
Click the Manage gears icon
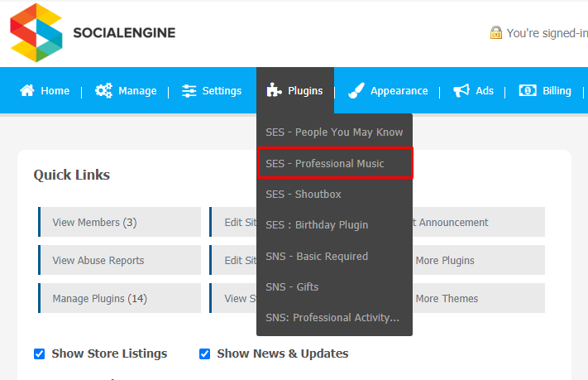click(103, 90)
